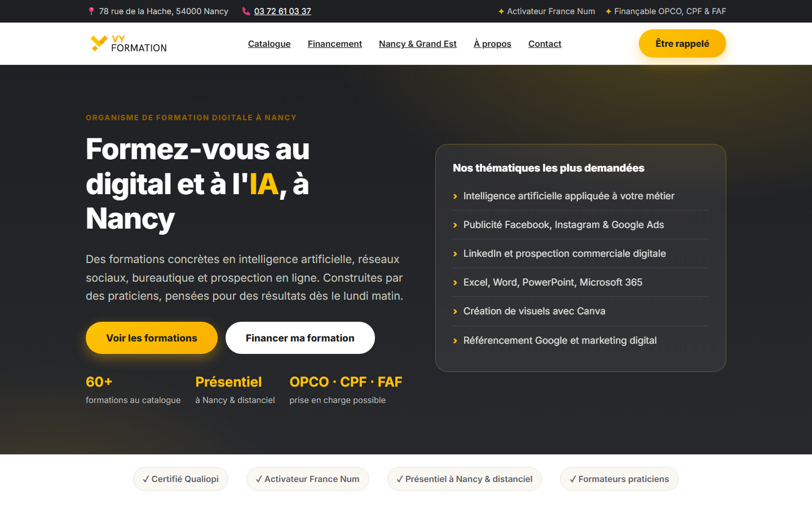Click the star icon beside the top-bar Activateur France Num
This screenshot has height=508, width=812.
(x=501, y=11)
